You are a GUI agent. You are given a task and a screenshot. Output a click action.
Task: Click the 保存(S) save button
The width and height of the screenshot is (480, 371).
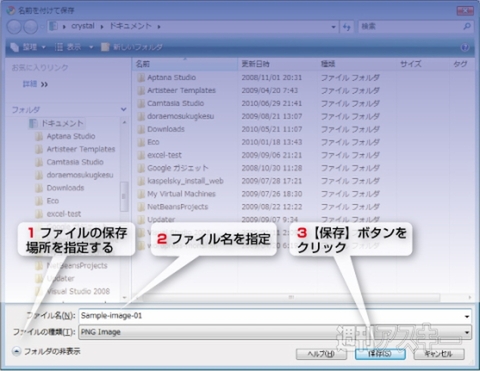click(x=380, y=354)
